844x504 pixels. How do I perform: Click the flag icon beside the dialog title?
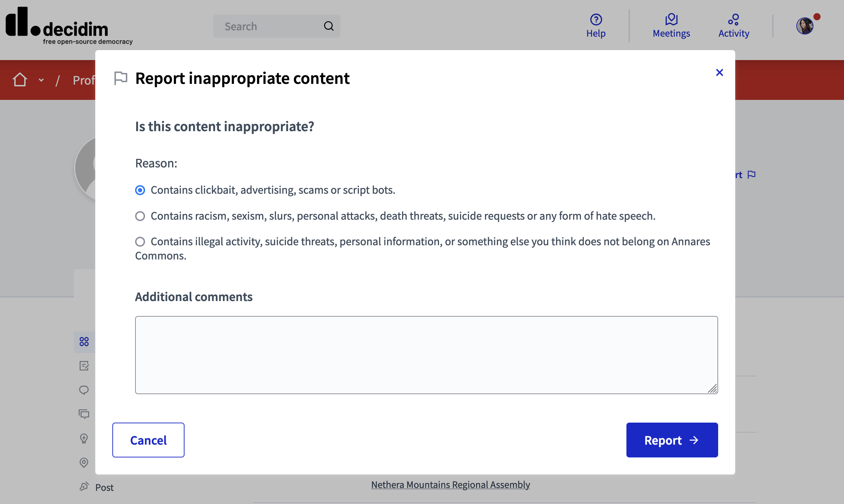pos(120,78)
